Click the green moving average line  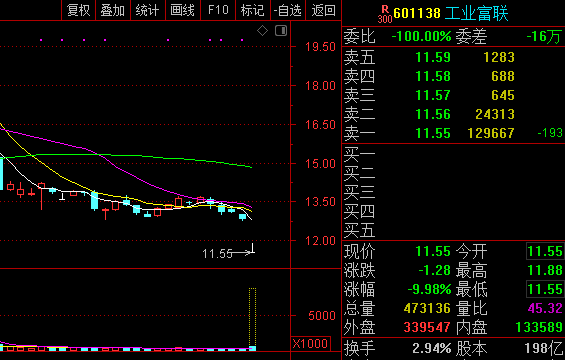point(126,156)
